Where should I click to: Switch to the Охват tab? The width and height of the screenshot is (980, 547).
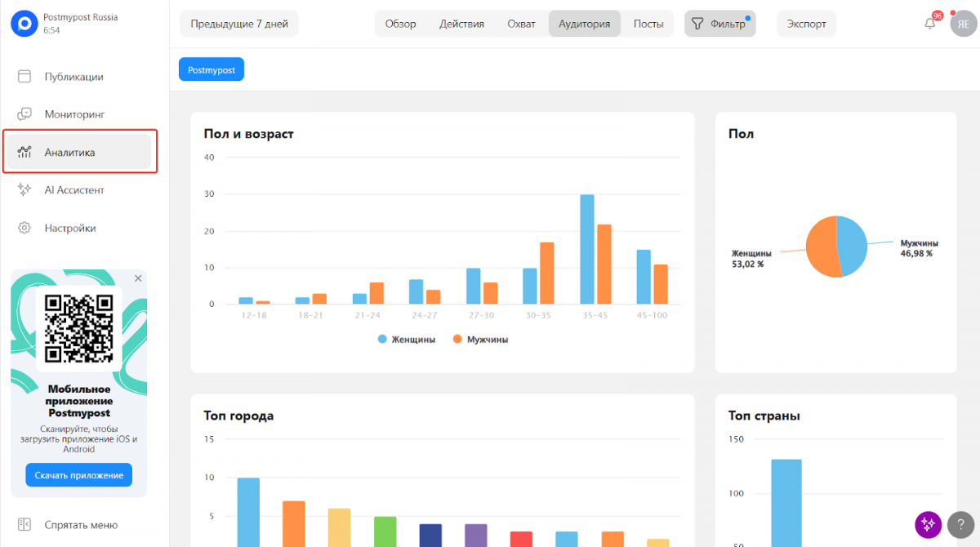pos(521,24)
